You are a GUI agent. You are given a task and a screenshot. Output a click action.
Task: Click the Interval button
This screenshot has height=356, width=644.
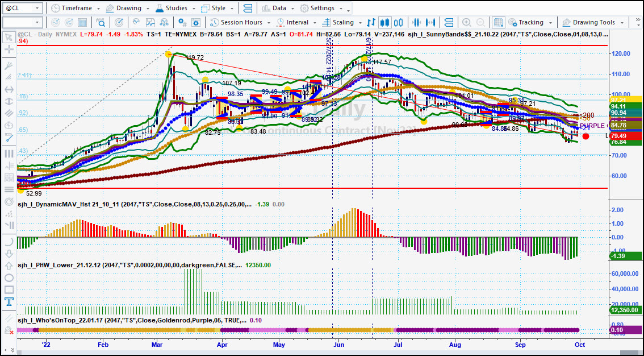point(292,22)
